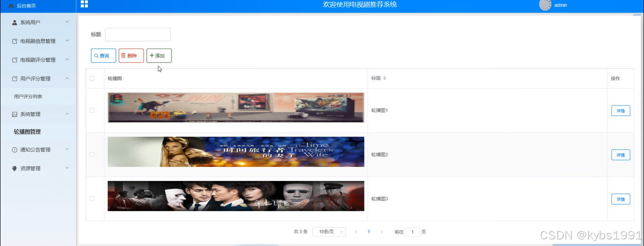Click the 电视剧信息管理 menu label

[x=38, y=41]
